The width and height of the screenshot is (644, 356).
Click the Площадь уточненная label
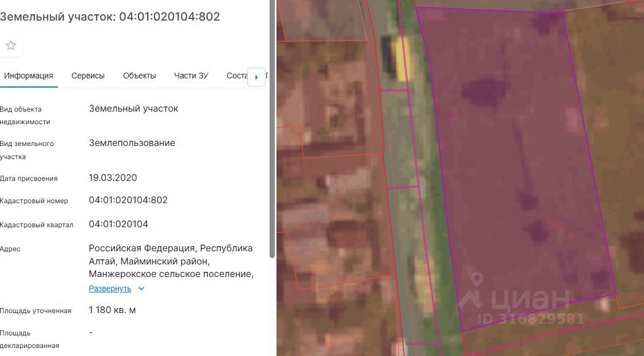pos(35,311)
